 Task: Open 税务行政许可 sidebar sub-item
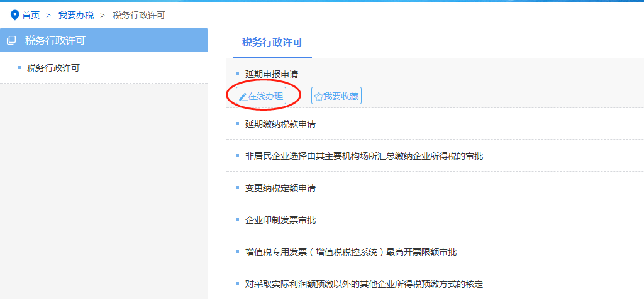[x=53, y=68]
